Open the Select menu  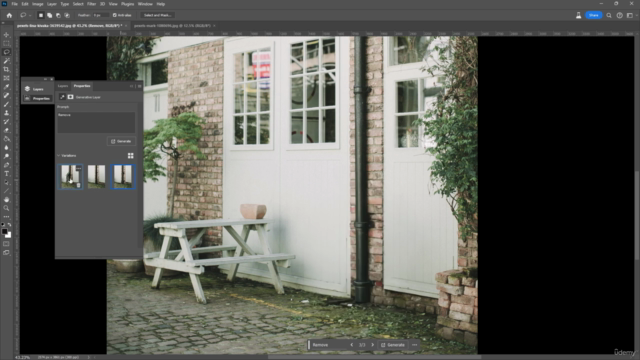(x=78, y=4)
